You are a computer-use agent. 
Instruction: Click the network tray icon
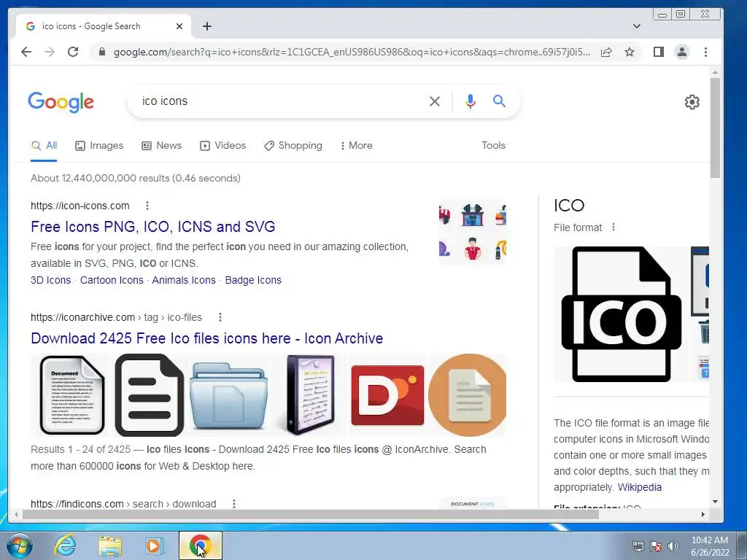tap(638, 546)
